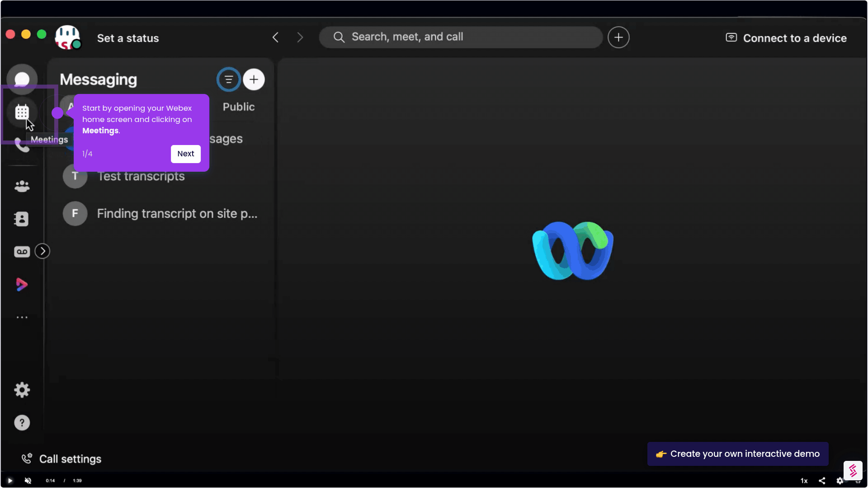Screen dimensions: 868x488
Task: Open the More options ellipsis
Action: [x=22, y=318]
